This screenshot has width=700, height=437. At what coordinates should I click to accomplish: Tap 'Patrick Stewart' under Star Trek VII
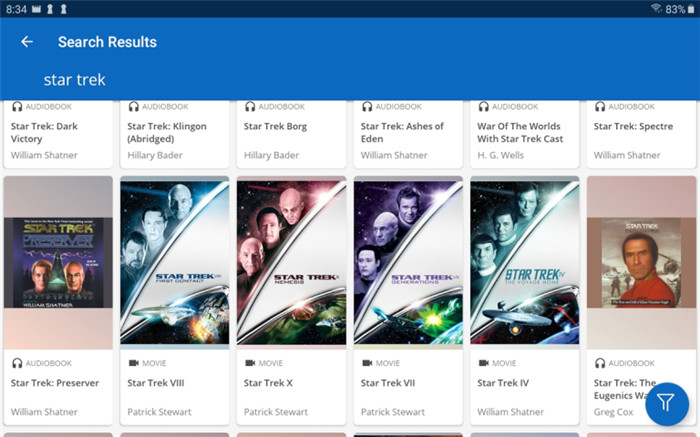click(393, 412)
